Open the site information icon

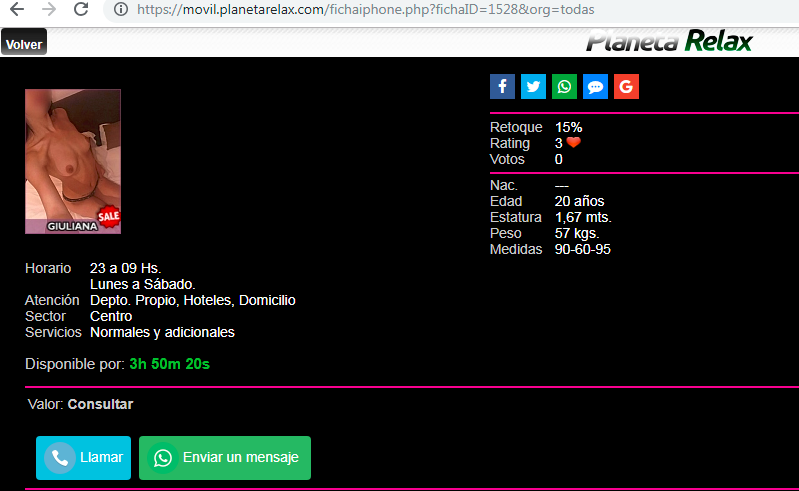click(120, 10)
